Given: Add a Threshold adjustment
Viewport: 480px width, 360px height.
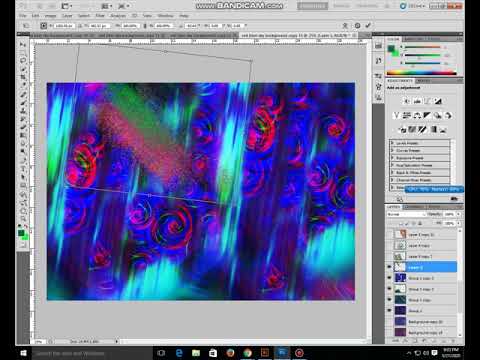Looking at the screenshot, I should 422,129.
